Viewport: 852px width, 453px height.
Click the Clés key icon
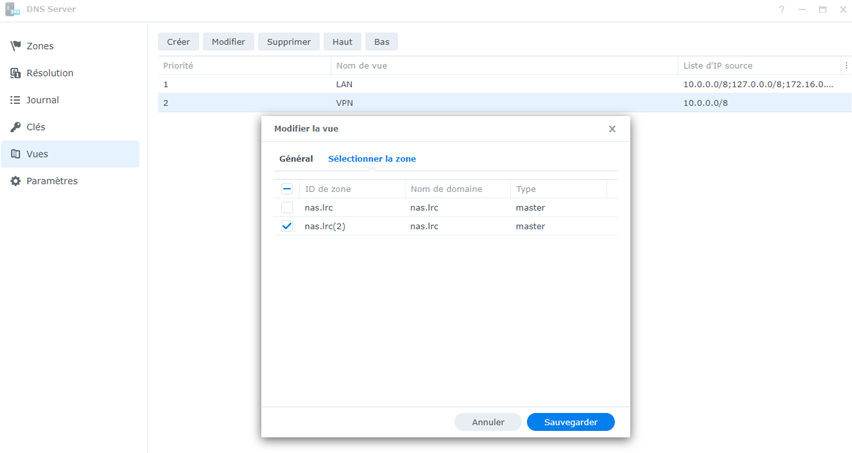[15, 127]
